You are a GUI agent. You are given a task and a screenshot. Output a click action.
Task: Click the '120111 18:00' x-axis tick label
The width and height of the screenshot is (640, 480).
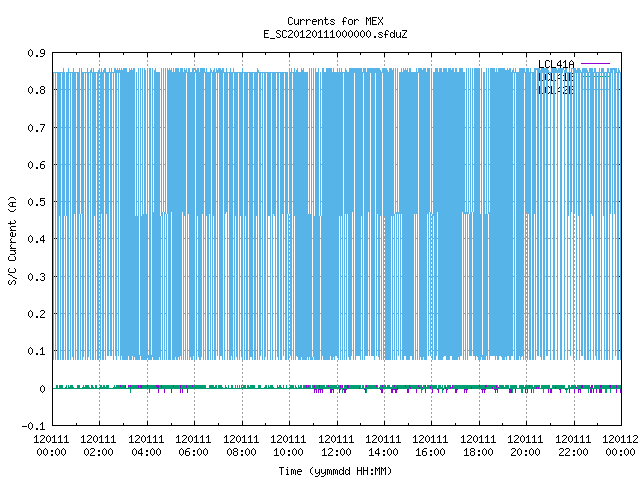[x=478, y=446]
